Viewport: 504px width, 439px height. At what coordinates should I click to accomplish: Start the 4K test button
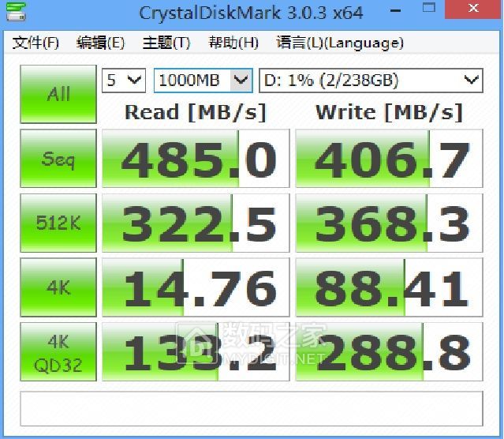tap(58, 287)
